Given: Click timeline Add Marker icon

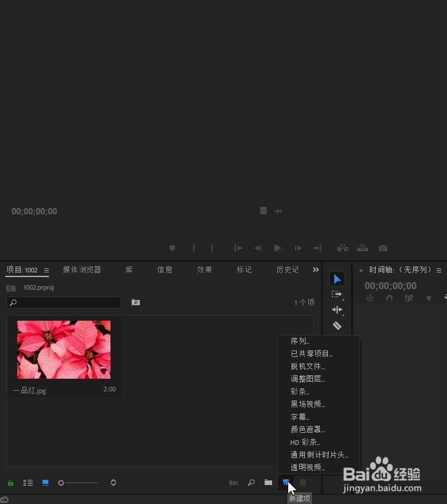Looking at the screenshot, I should [429, 299].
